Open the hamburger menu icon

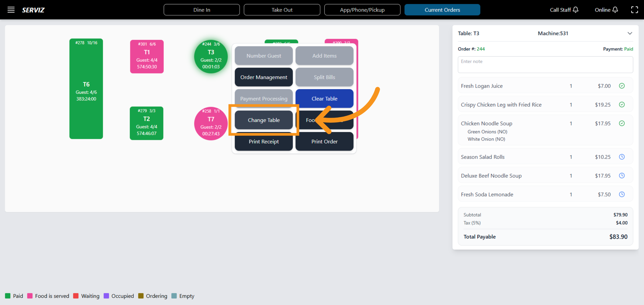11,10
